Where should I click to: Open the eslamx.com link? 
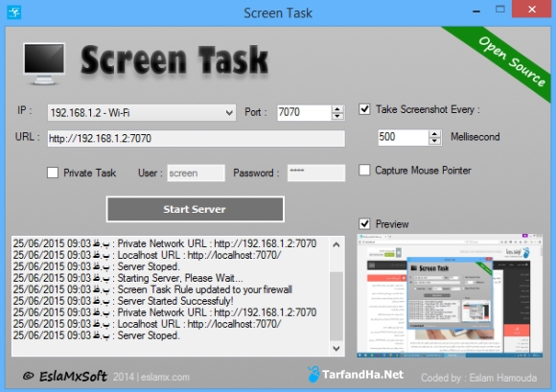click(x=165, y=377)
